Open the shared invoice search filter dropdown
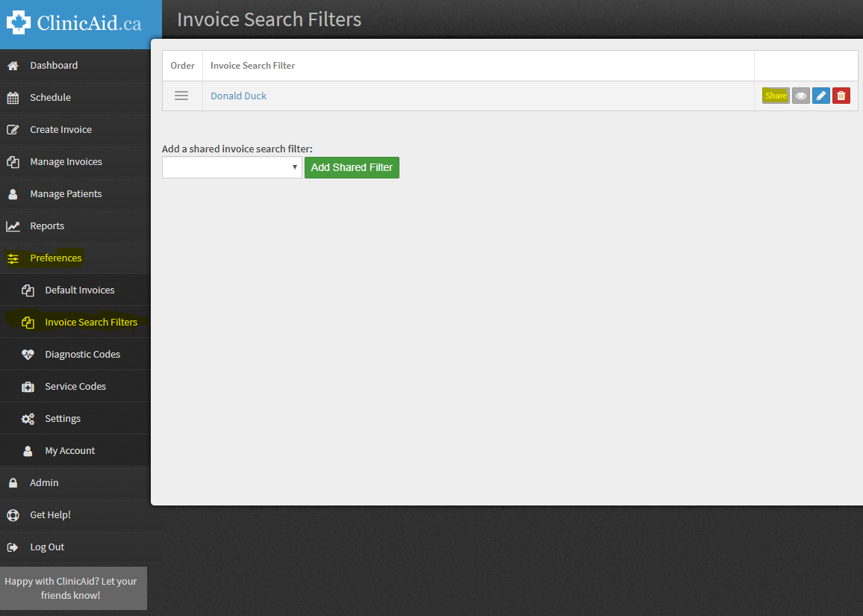 click(x=231, y=167)
